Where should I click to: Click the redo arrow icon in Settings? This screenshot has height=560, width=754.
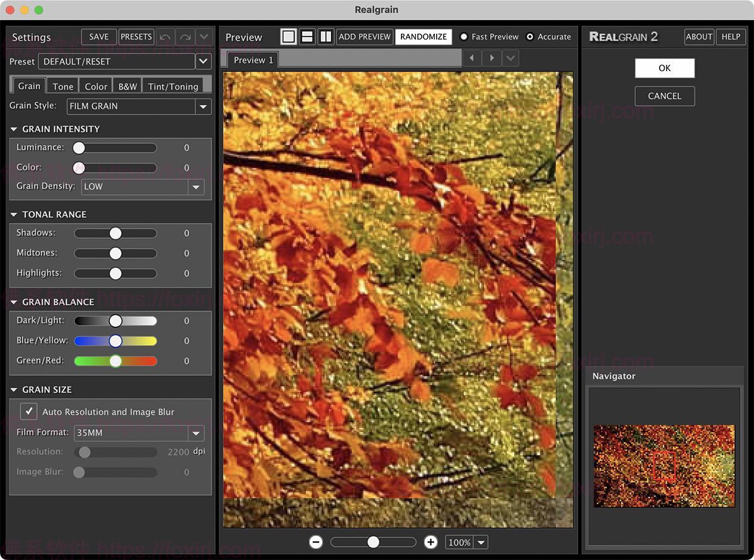[185, 37]
